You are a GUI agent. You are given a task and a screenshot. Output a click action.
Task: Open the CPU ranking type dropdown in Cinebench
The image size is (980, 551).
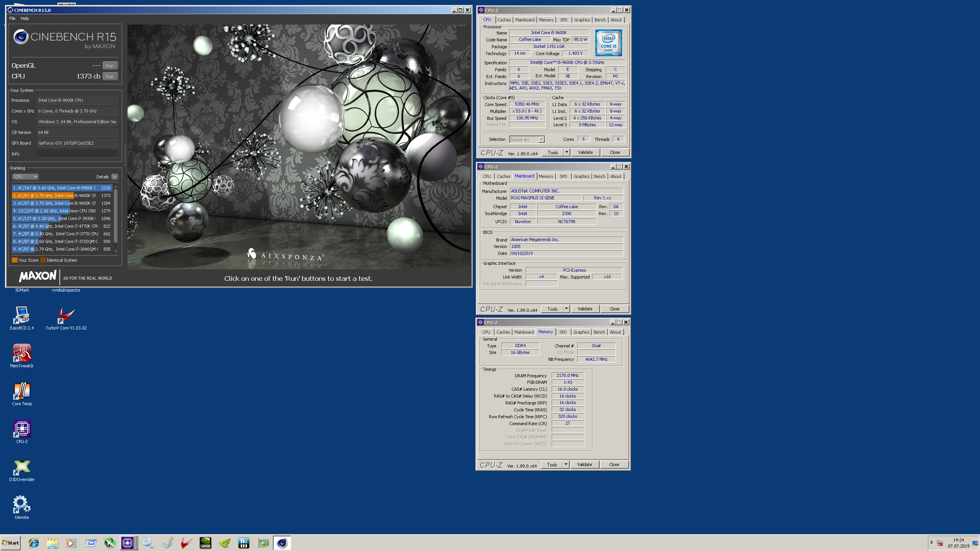[25, 177]
